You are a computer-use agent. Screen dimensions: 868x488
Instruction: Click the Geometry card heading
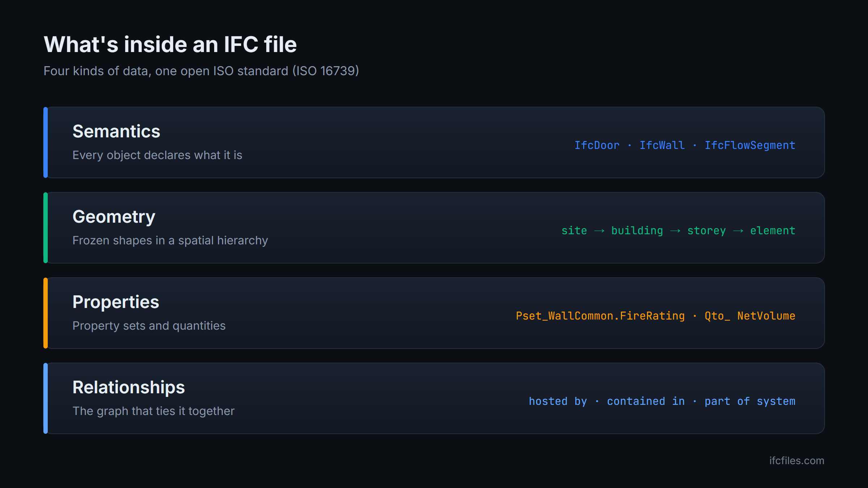pyautogui.click(x=114, y=217)
